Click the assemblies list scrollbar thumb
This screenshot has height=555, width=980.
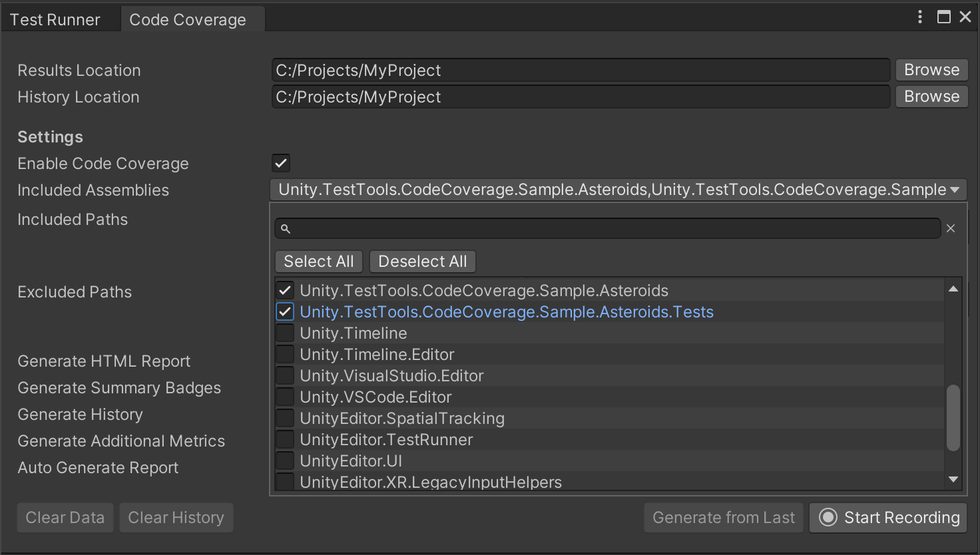953,417
